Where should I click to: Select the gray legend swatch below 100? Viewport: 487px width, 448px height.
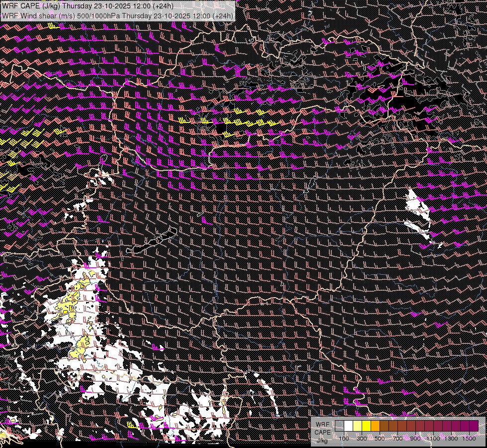(339, 426)
